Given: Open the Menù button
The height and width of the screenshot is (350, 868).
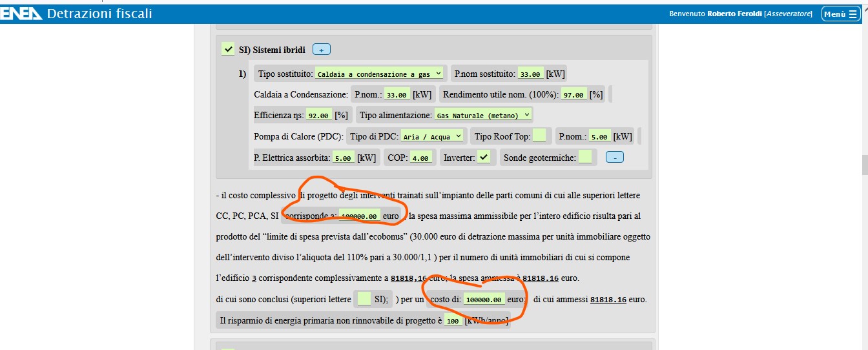Looking at the screenshot, I should 841,14.
